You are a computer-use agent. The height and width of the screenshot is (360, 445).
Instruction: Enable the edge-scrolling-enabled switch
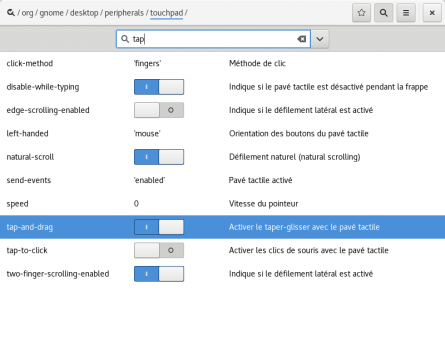159,110
